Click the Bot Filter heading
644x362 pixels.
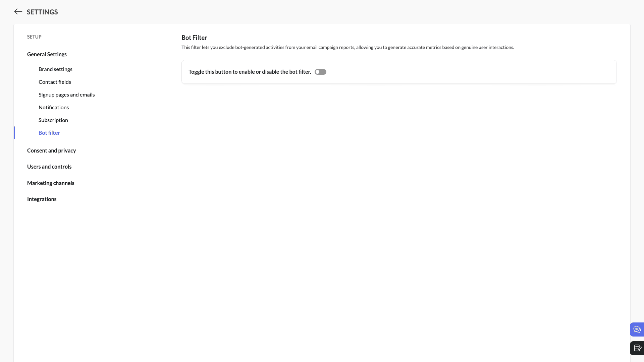[194, 38]
